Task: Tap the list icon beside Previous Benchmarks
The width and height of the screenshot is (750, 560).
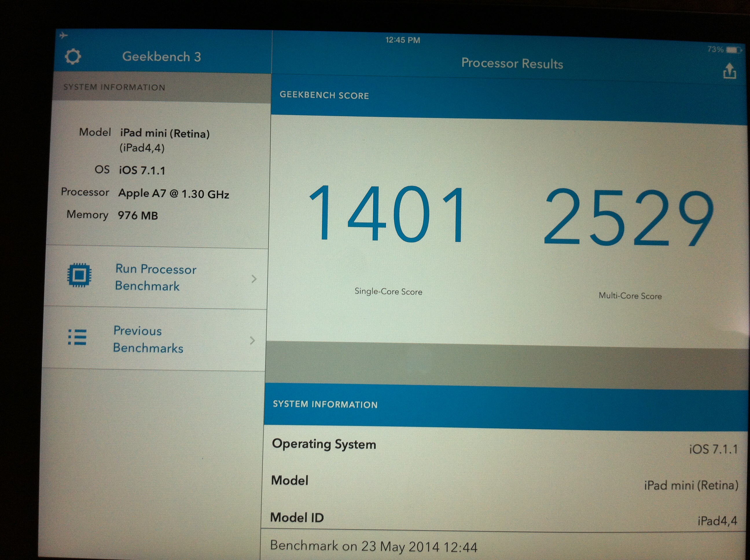Action: click(77, 337)
